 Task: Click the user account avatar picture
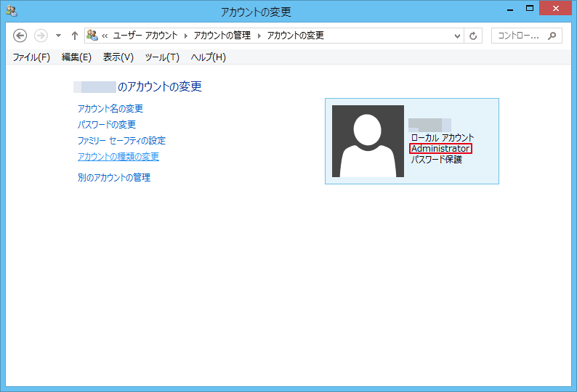368,142
